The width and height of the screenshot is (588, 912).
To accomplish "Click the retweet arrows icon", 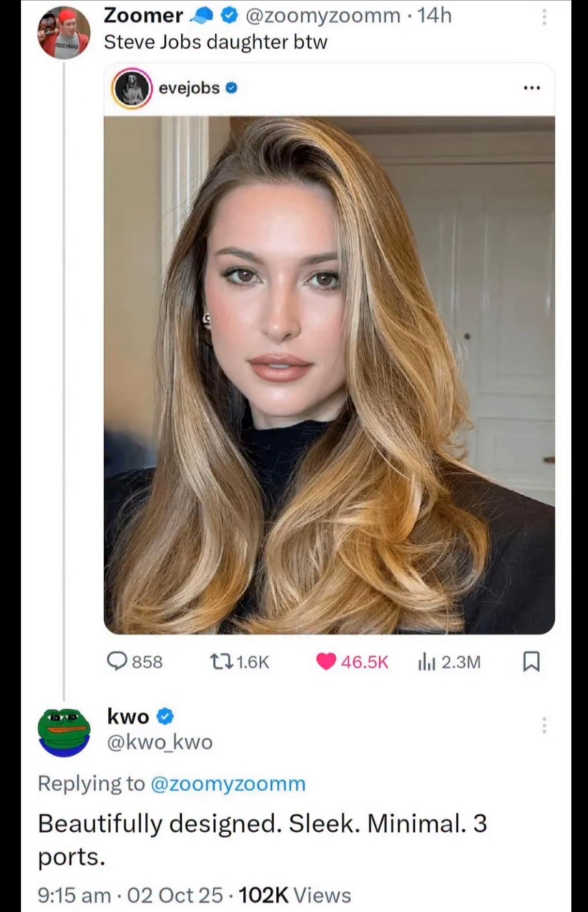I will 221,661.
